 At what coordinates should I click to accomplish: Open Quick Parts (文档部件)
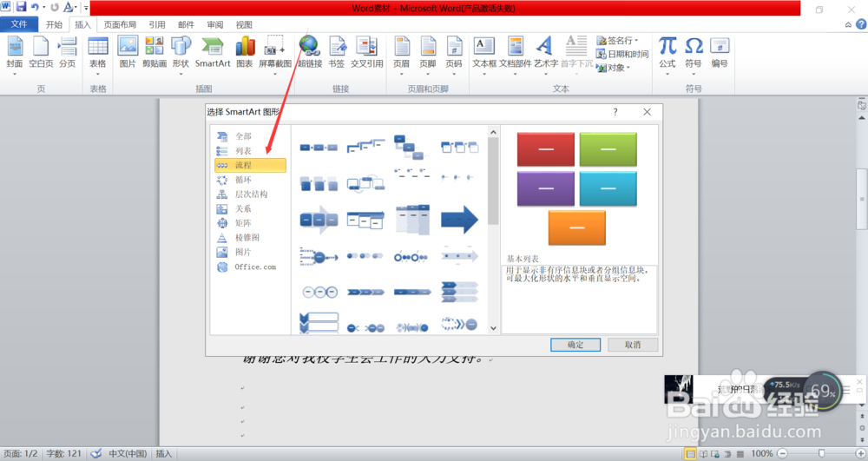(x=516, y=53)
